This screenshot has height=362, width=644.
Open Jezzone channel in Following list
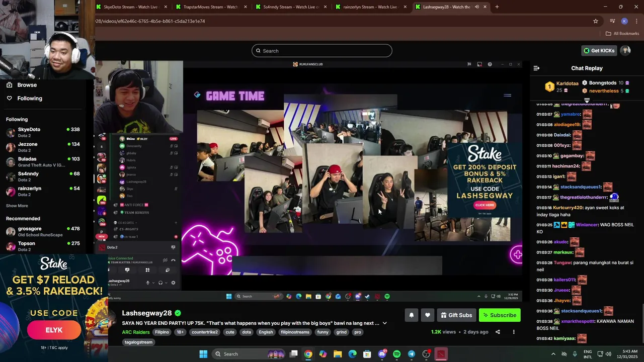[43, 147]
